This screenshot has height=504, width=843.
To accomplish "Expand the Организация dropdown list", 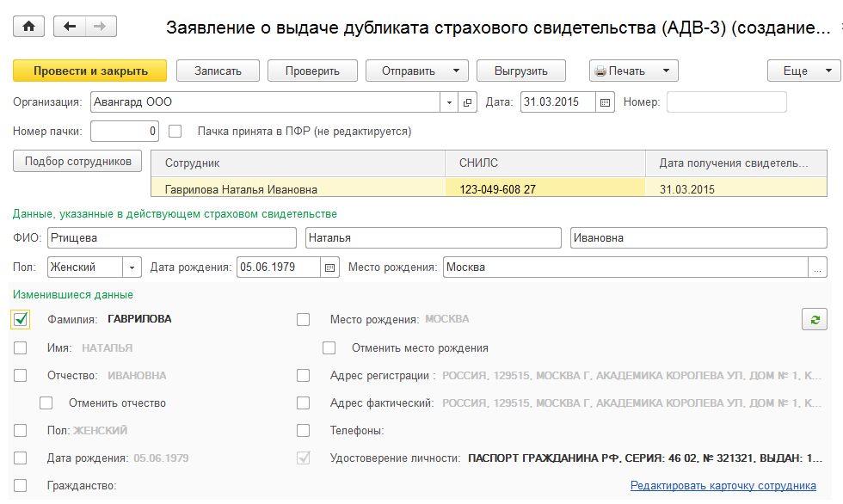I will (x=449, y=102).
